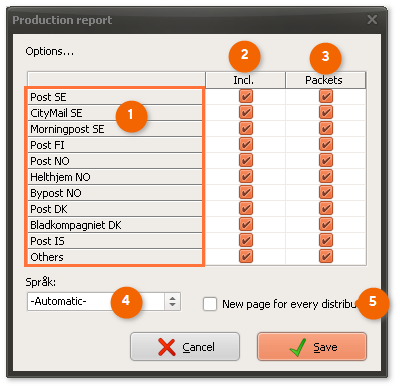This screenshot has width=400, height=388.
Task: Uncheck Incl. for Others row
Action: click(x=246, y=257)
